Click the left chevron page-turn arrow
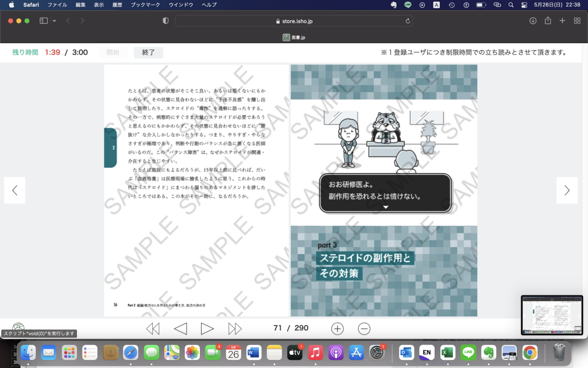Image resolution: width=588 pixels, height=368 pixels. click(x=14, y=190)
